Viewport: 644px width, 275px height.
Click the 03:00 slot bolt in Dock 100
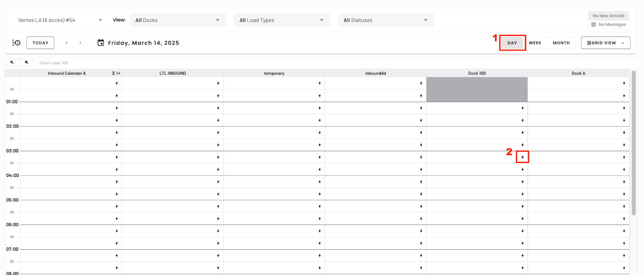522,157
